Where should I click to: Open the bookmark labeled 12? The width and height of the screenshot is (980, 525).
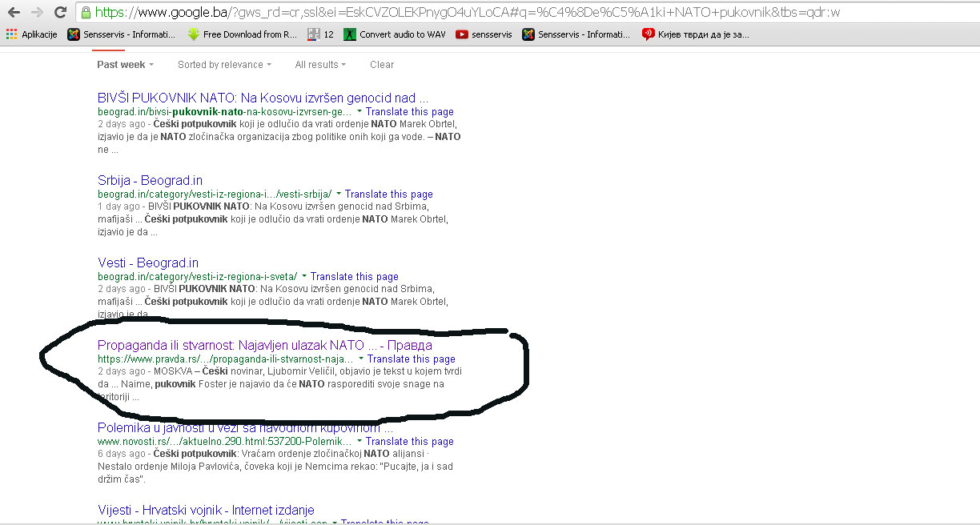[x=320, y=34]
